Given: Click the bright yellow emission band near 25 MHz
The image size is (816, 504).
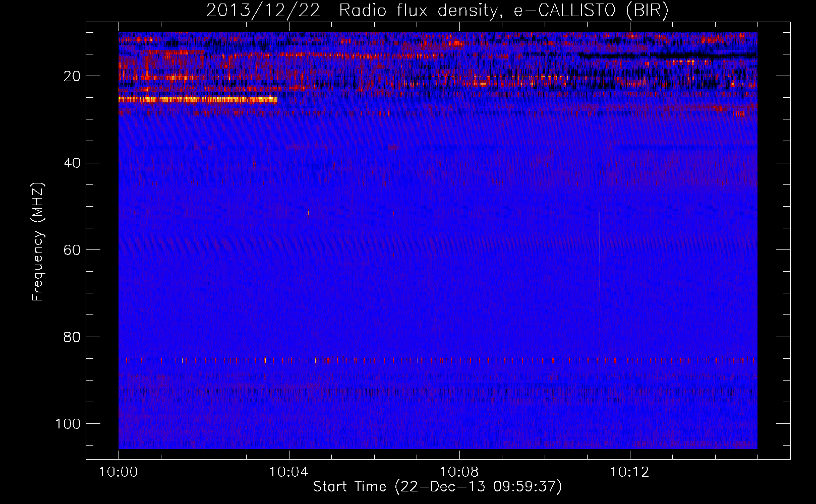Looking at the screenshot, I should click(x=198, y=100).
